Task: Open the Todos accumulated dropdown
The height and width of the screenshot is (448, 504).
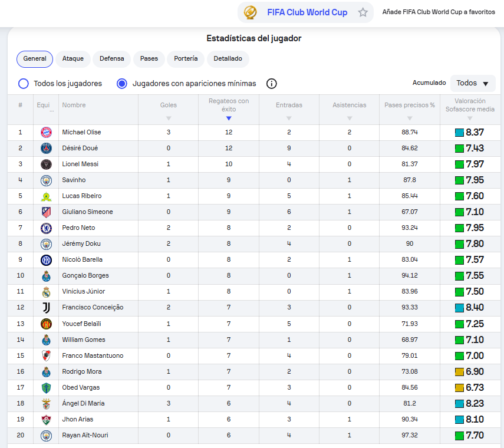Action: (x=473, y=83)
